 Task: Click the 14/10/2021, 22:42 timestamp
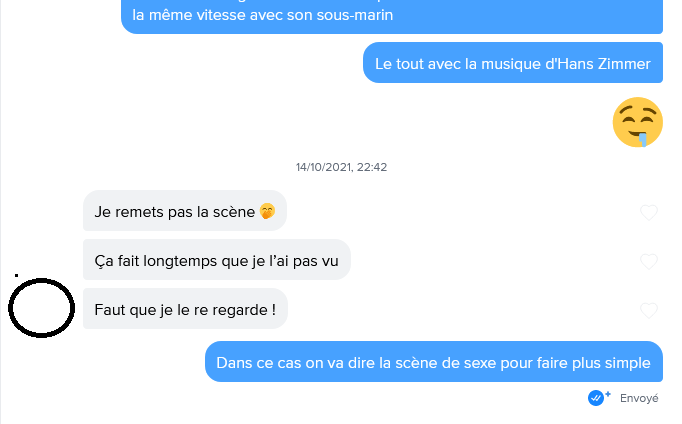point(341,167)
